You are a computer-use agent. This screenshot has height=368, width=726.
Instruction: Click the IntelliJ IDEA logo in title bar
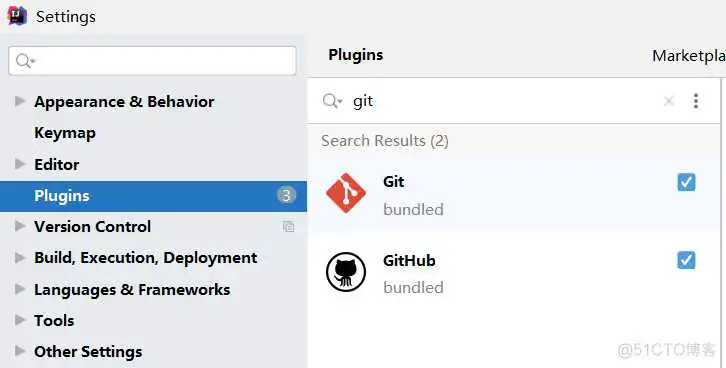click(x=17, y=16)
